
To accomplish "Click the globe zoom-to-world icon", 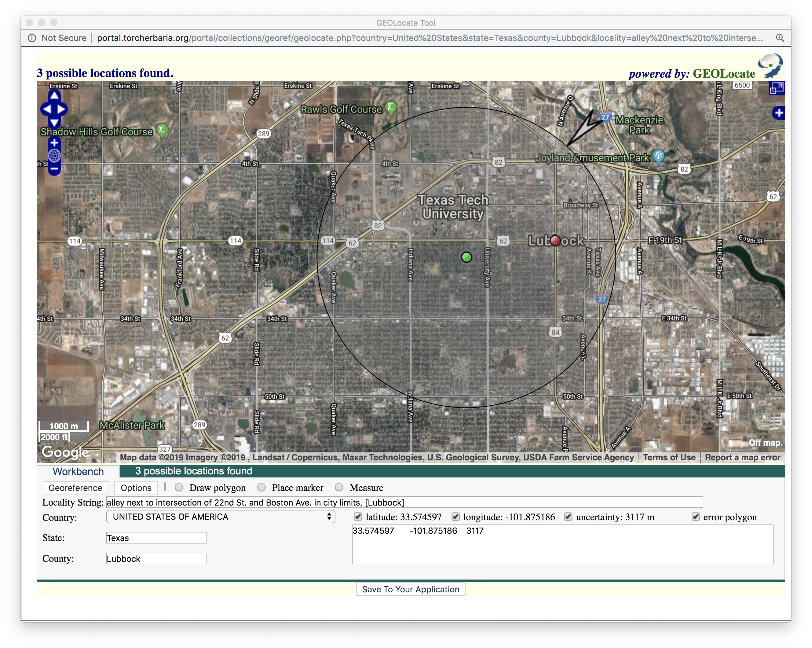I will coord(54,156).
